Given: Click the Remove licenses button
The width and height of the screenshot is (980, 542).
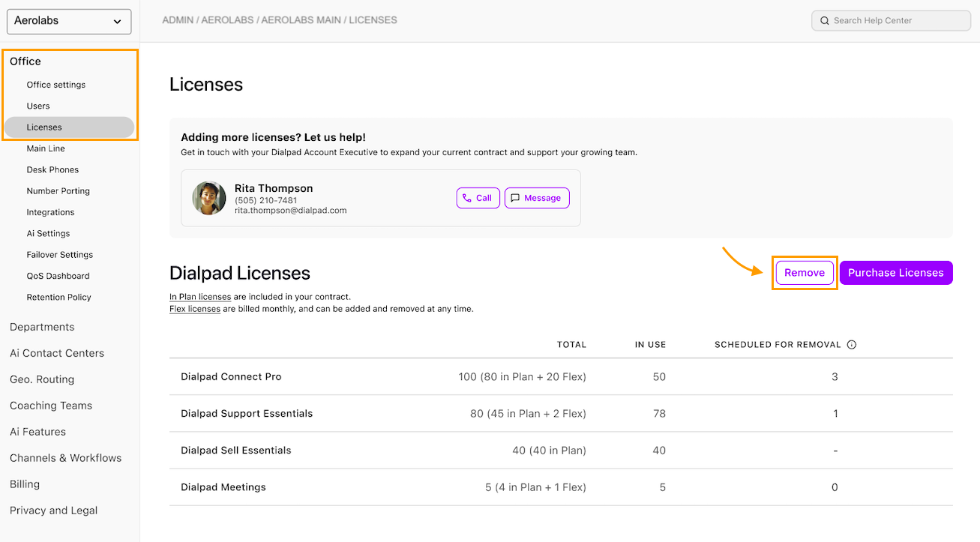Looking at the screenshot, I should point(805,273).
